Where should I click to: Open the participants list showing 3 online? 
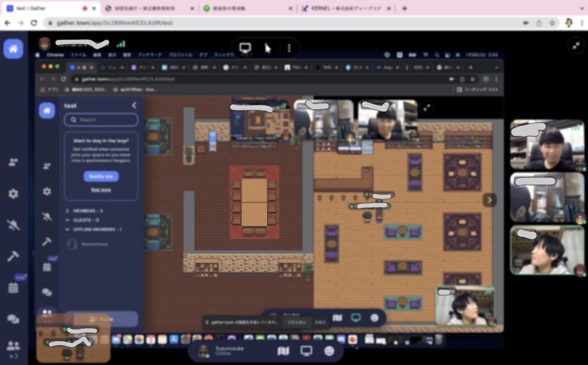pos(13,348)
